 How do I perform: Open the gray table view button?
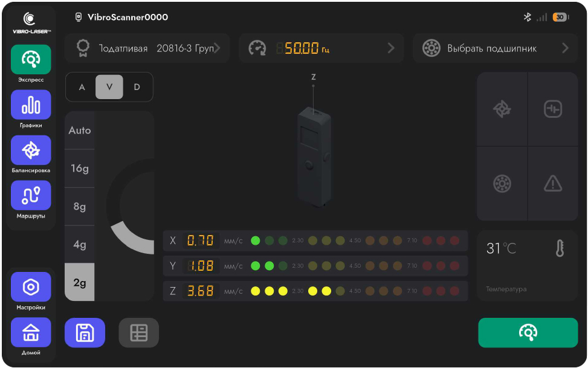point(139,333)
